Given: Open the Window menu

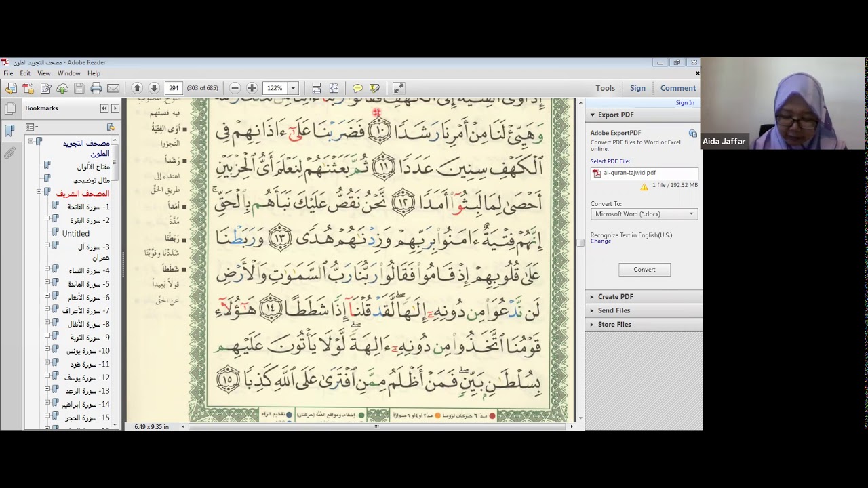Looking at the screenshot, I should click(x=69, y=73).
